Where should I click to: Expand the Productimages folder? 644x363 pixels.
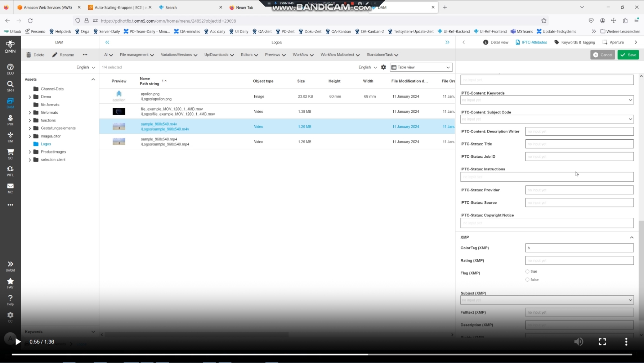[x=30, y=152]
